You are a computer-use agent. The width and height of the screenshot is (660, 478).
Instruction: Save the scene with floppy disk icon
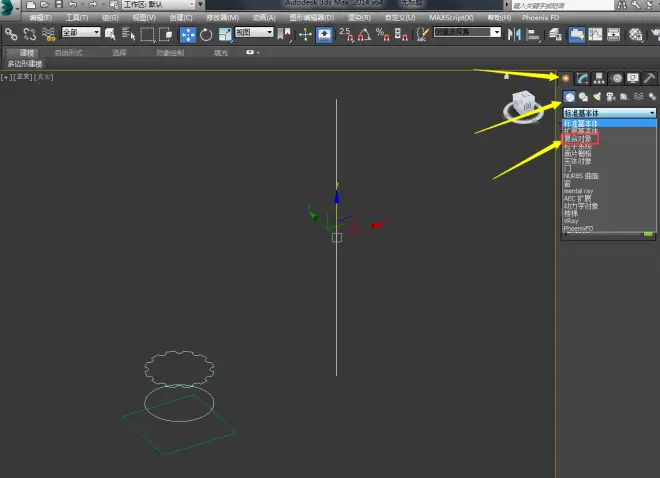pyautogui.click(x=59, y=5)
